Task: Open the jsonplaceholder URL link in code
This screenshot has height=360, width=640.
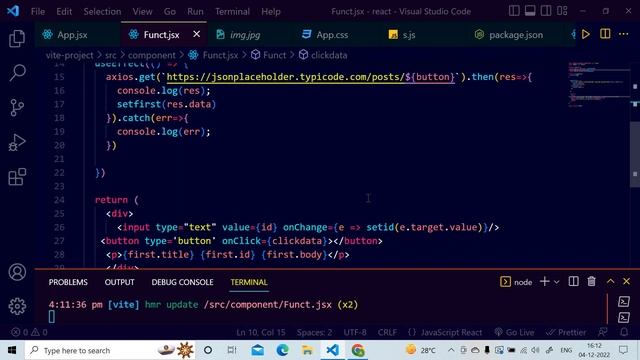Action: [310, 77]
